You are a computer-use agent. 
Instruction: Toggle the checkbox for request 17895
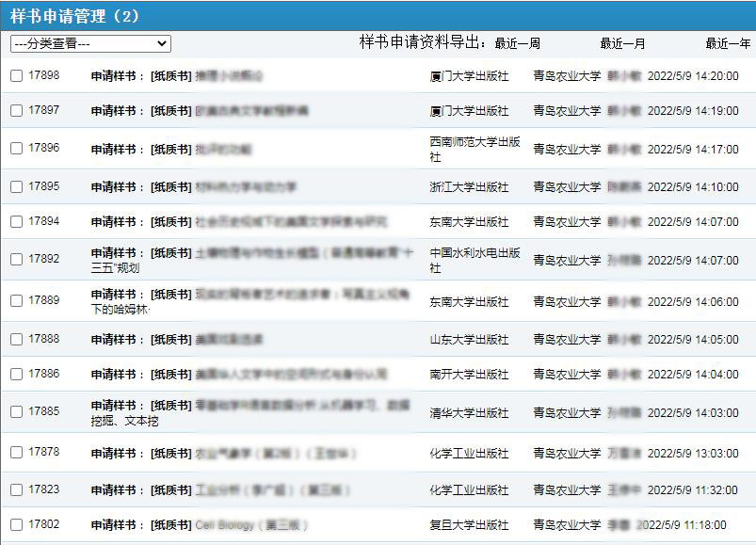(16, 187)
